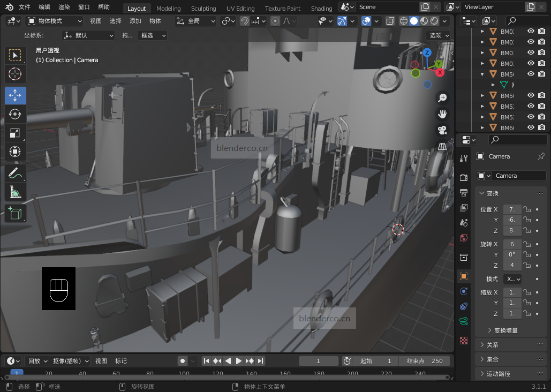551x392 pixels.
Task: Select the Move tool
Action: (15, 95)
